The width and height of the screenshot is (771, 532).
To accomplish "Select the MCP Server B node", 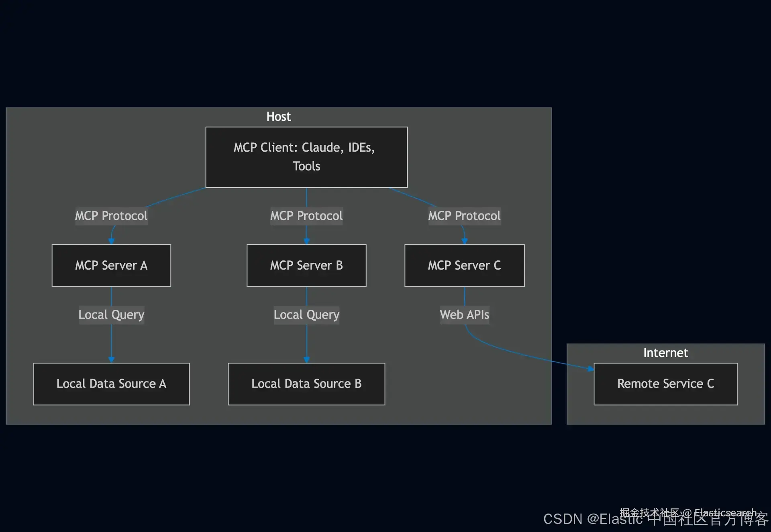I will coord(306,265).
